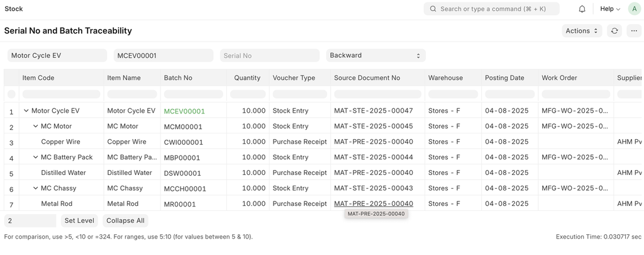The width and height of the screenshot is (644, 255).
Task: Collapse the MC Chassy tree row
Action: [x=36, y=188]
